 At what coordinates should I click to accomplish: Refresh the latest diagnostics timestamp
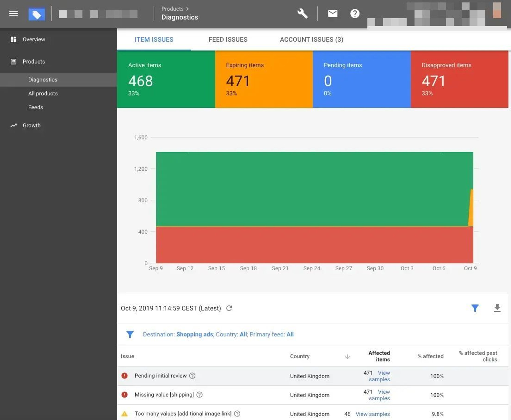[229, 308]
